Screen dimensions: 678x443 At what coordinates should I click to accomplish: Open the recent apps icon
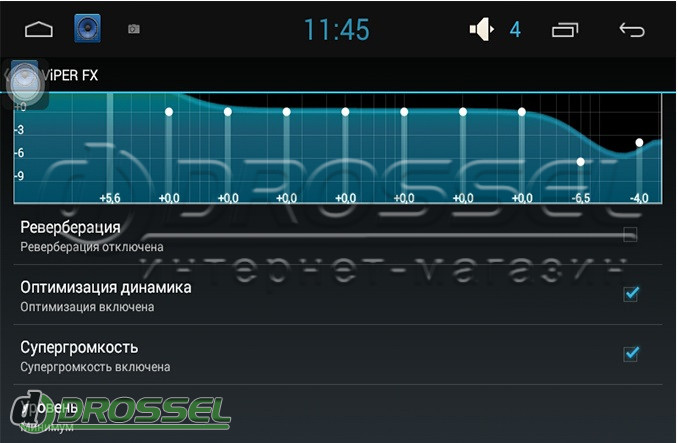click(565, 30)
